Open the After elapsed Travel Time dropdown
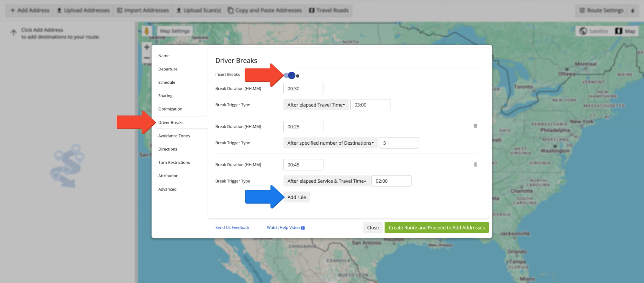Screen dimensions: 644x283 point(316,105)
